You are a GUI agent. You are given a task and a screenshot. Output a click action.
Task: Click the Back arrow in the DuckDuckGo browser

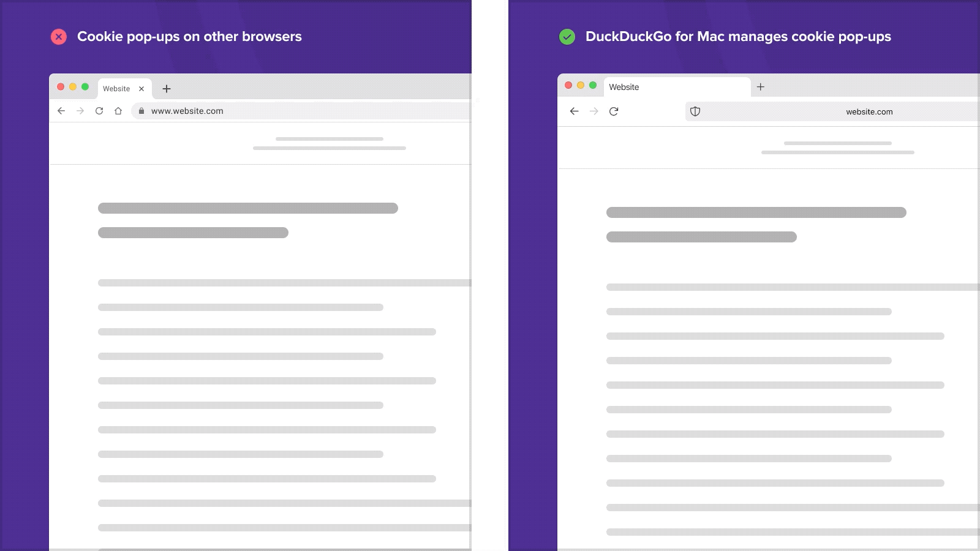click(x=574, y=111)
